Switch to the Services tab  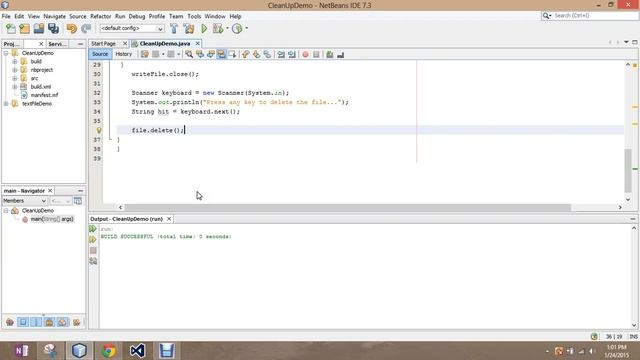pos(57,44)
